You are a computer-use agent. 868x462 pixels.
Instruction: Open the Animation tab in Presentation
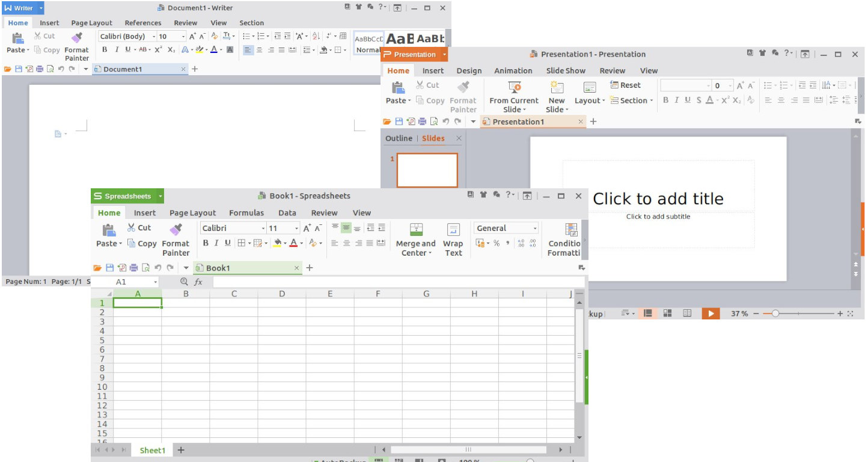coord(513,71)
